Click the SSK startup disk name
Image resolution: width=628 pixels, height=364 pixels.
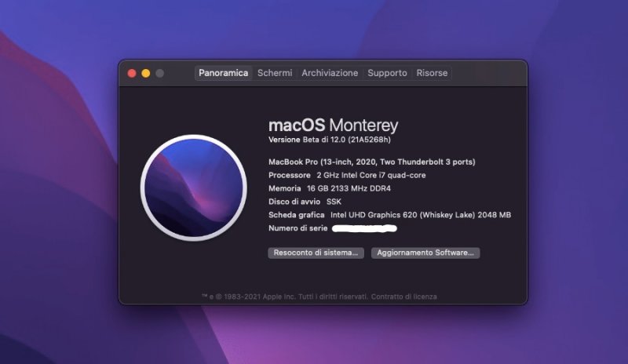coord(334,202)
